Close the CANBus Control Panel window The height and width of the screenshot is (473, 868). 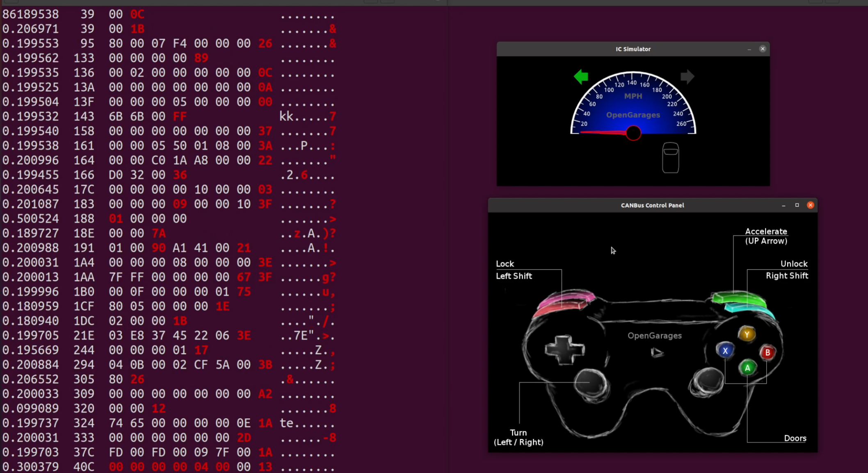pyautogui.click(x=811, y=205)
